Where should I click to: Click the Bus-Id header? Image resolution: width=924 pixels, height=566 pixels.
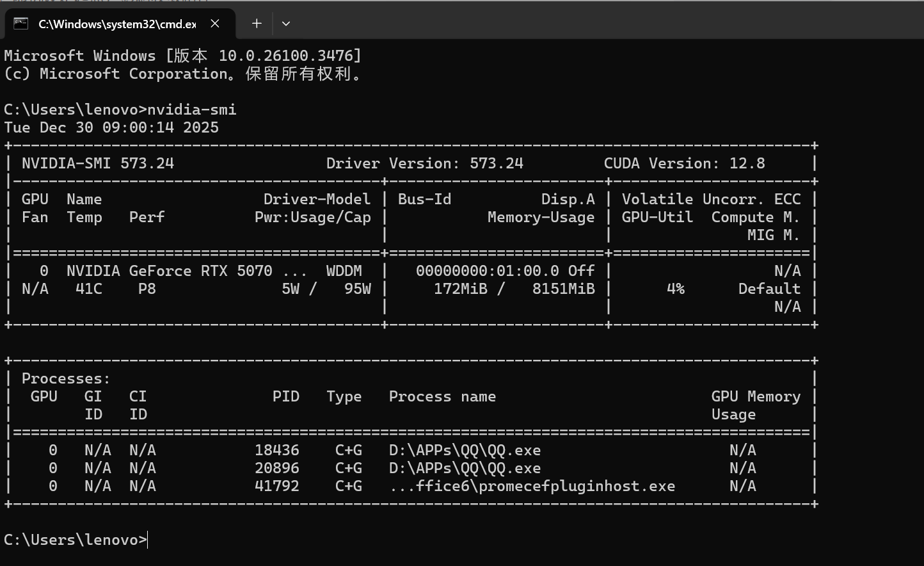[x=425, y=199]
